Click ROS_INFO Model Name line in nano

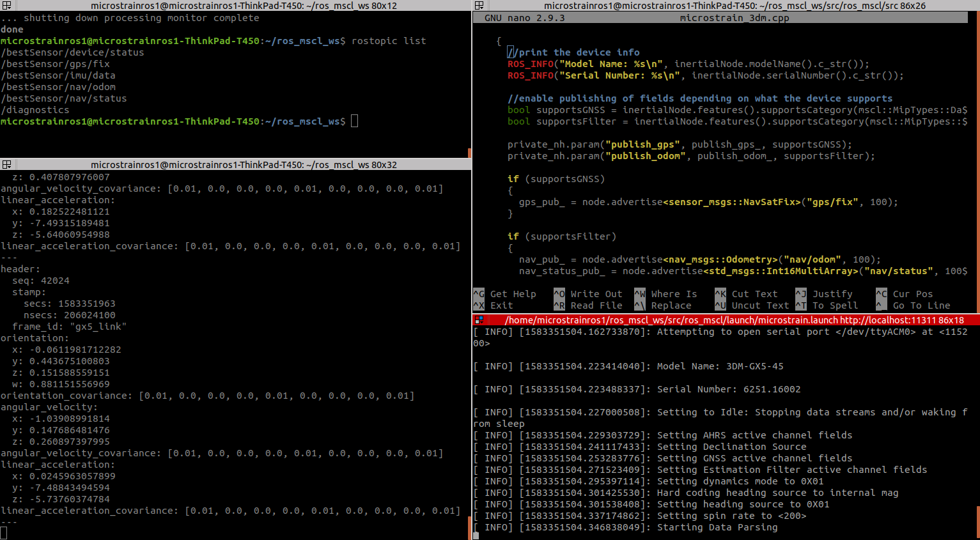click(x=688, y=64)
